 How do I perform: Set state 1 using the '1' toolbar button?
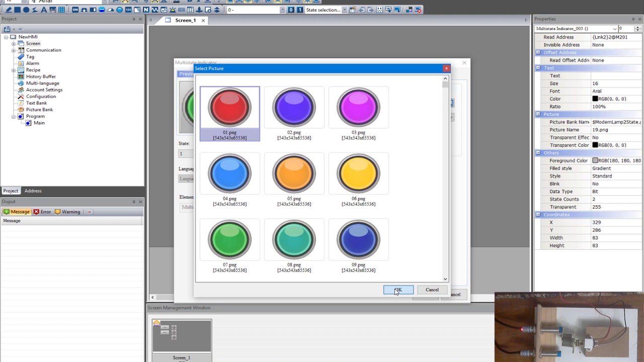(x=300, y=10)
